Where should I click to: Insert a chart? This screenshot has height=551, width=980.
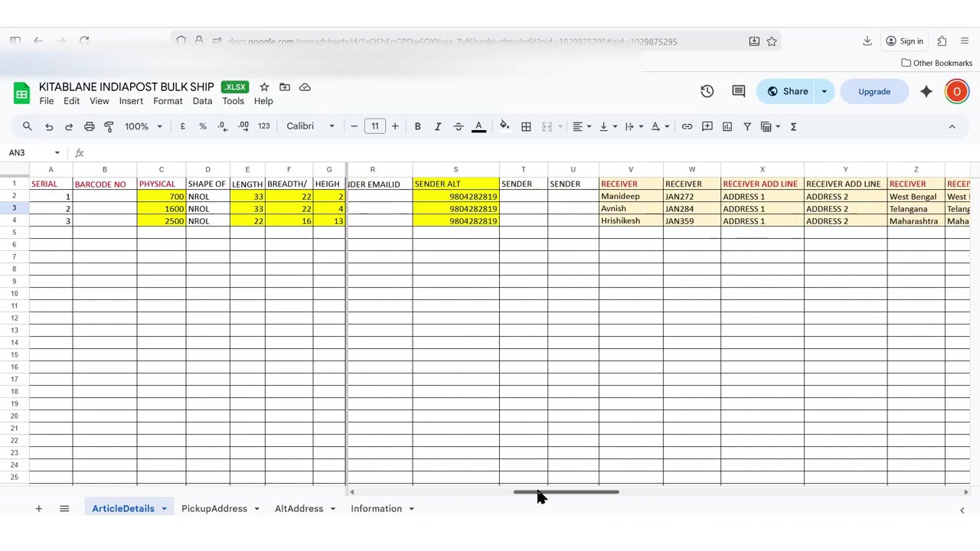point(727,126)
